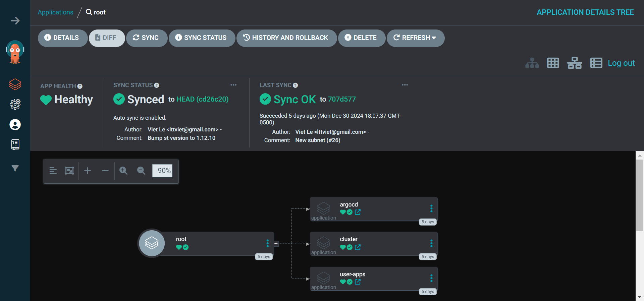The width and height of the screenshot is (644, 301).
Task: Open Documentation sidebar icon
Action: (15, 144)
